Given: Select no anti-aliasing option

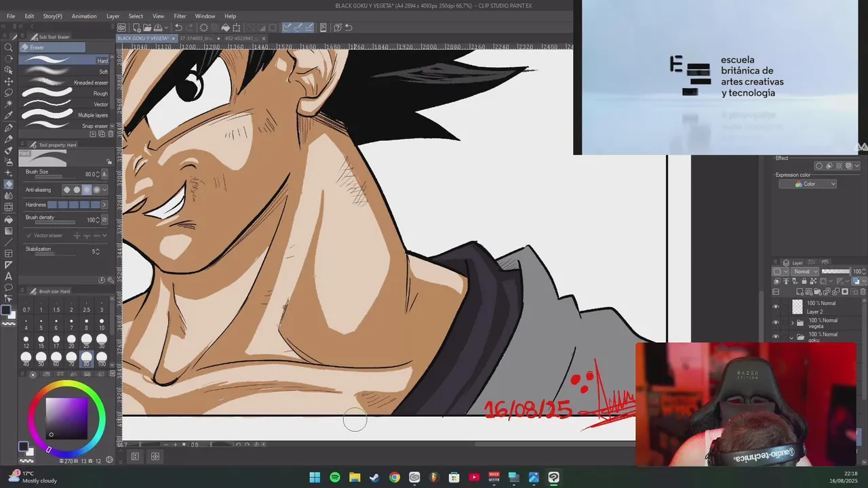Looking at the screenshot, I should [x=66, y=190].
